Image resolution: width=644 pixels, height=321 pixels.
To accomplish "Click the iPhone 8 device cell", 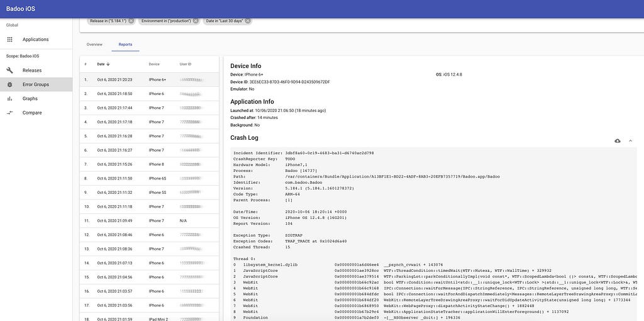I will pyautogui.click(x=156, y=164).
